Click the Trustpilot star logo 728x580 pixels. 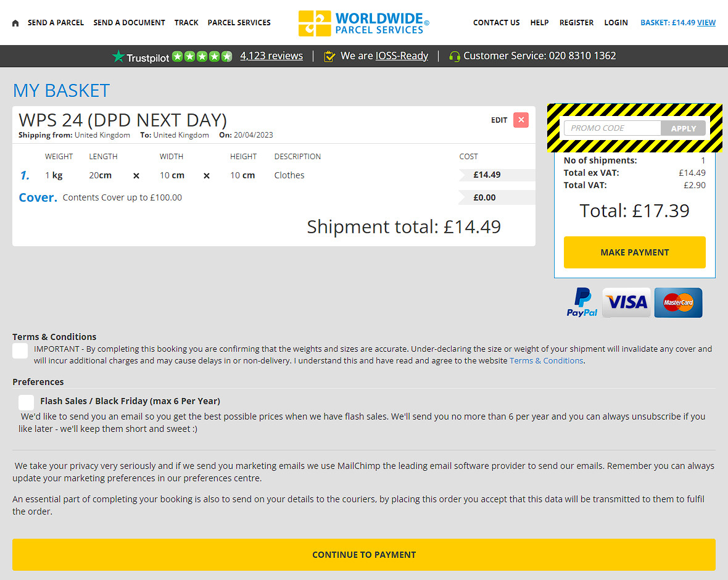(119, 56)
